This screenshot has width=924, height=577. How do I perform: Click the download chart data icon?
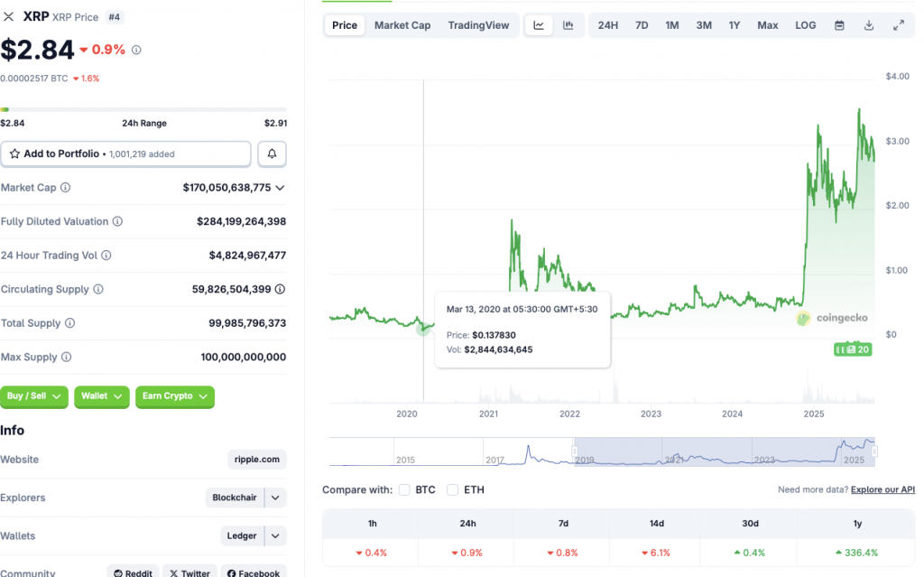[x=869, y=25]
